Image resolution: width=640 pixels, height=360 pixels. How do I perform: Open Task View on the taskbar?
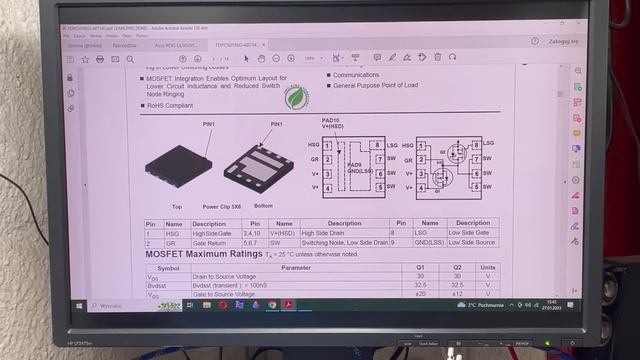(x=190, y=305)
